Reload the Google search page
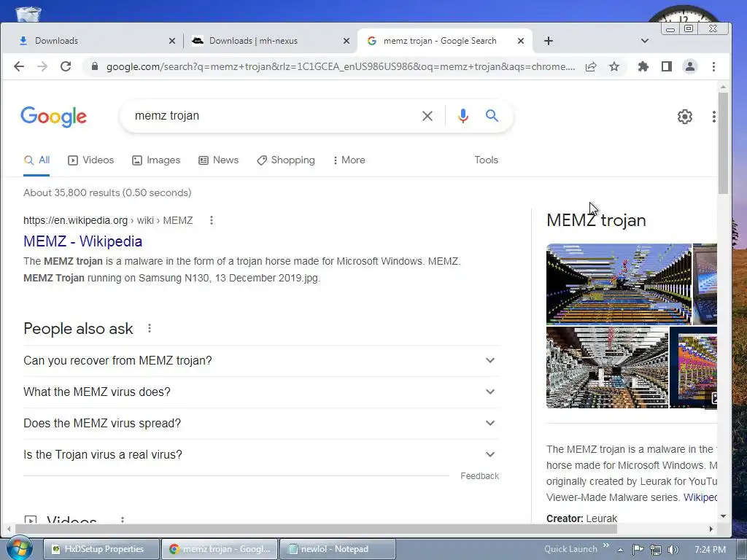 [66, 66]
